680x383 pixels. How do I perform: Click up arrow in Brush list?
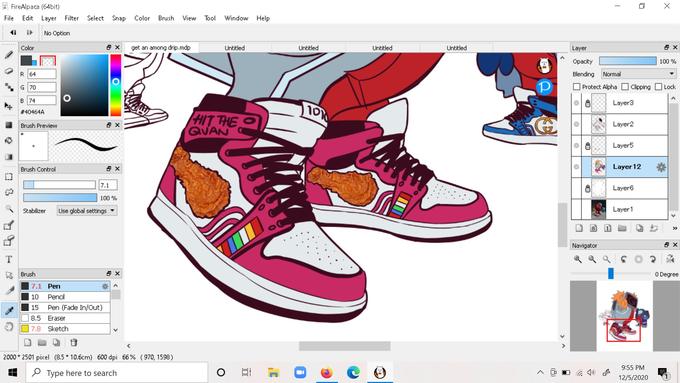point(115,286)
